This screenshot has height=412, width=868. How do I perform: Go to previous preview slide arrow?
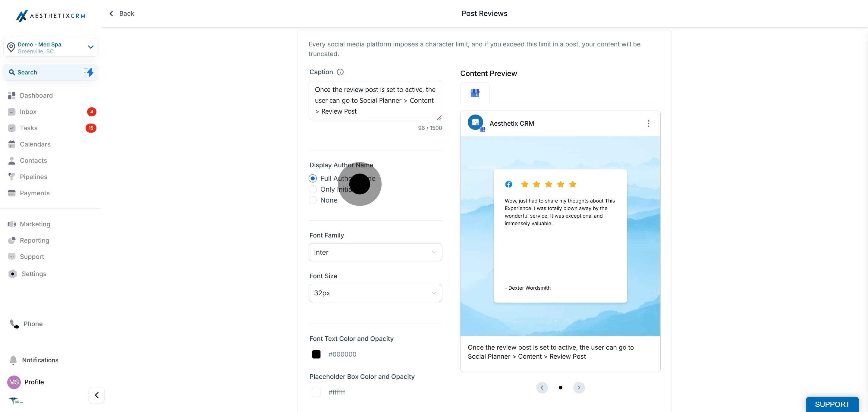click(542, 387)
